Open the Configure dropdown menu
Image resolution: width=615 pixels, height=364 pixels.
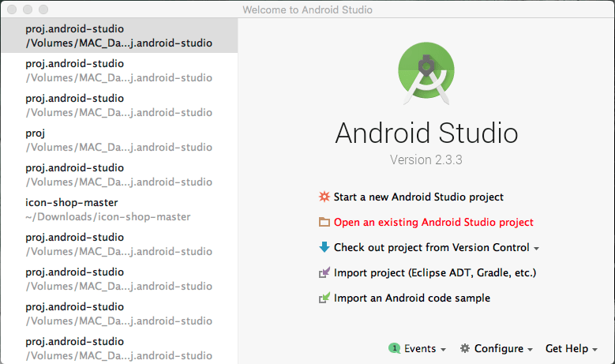click(x=497, y=348)
